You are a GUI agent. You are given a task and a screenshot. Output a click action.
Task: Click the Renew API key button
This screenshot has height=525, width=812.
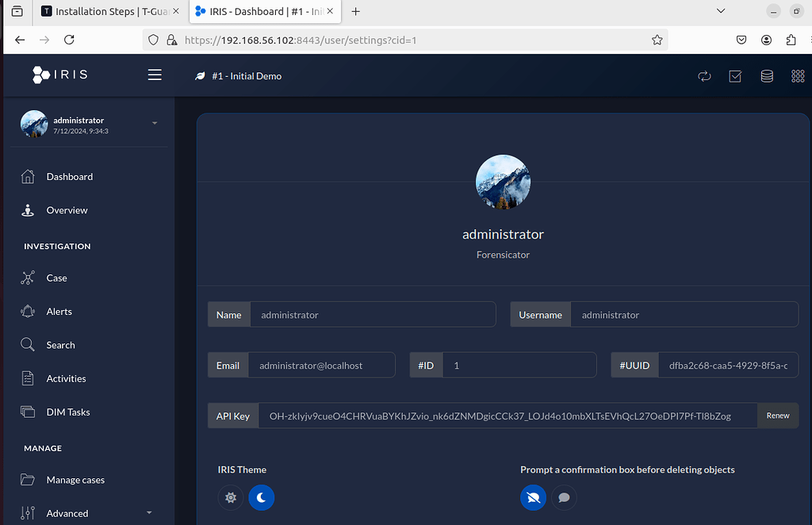(777, 416)
